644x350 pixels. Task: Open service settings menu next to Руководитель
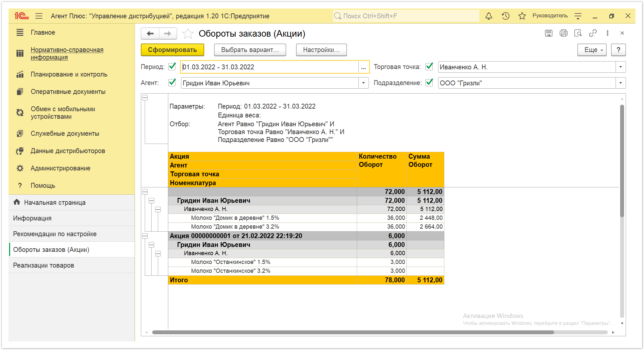(578, 16)
